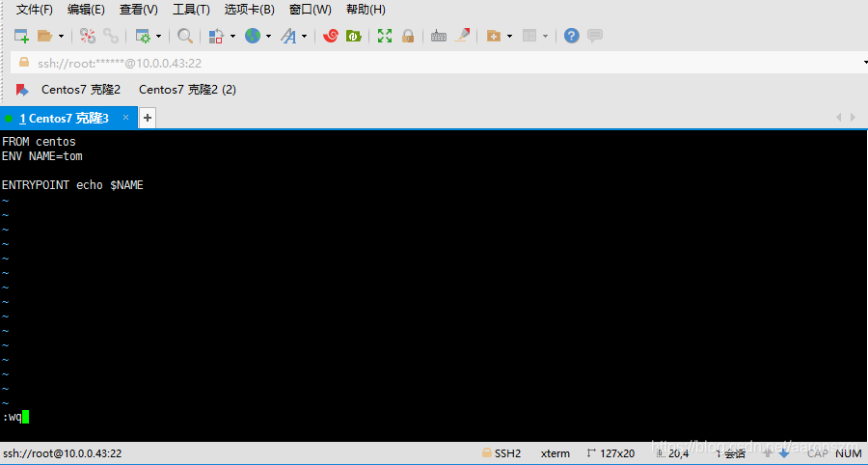Image resolution: width=868 pixels, height=465 pixels.
Task: Click the tab scroll right arrow
Action: tap(854, 118)
